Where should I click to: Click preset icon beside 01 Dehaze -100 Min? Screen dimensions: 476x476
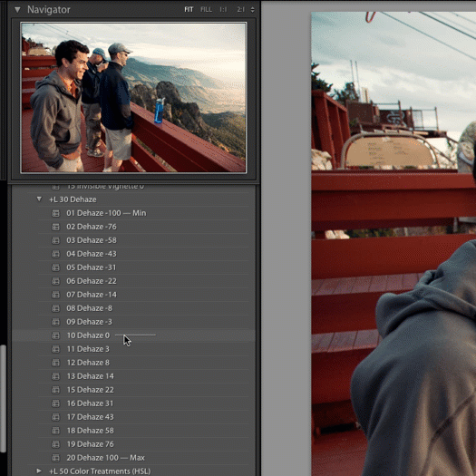point(56,213)
